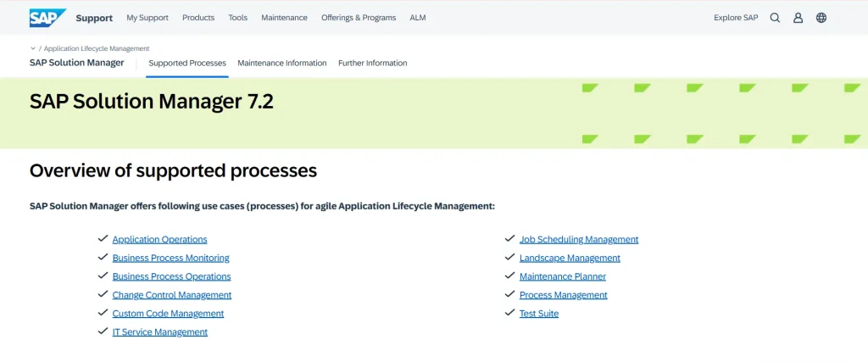Viewport: 868px width, 362px height.
Task: Open the Products menu
Action: click(x=198, y=18)
